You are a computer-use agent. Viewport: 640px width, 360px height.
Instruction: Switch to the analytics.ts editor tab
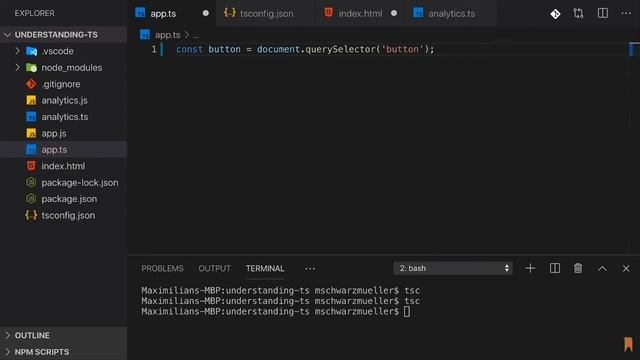[450, 13]
